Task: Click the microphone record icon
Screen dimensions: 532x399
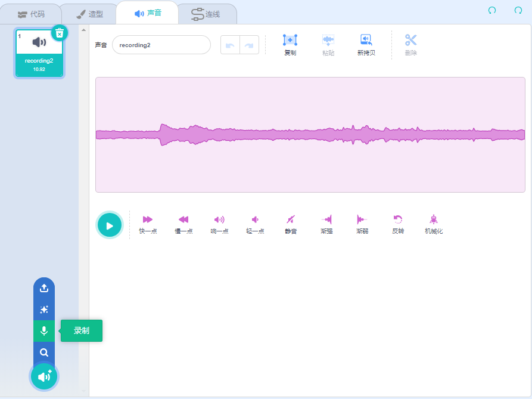Action: [x=44, y=331]
